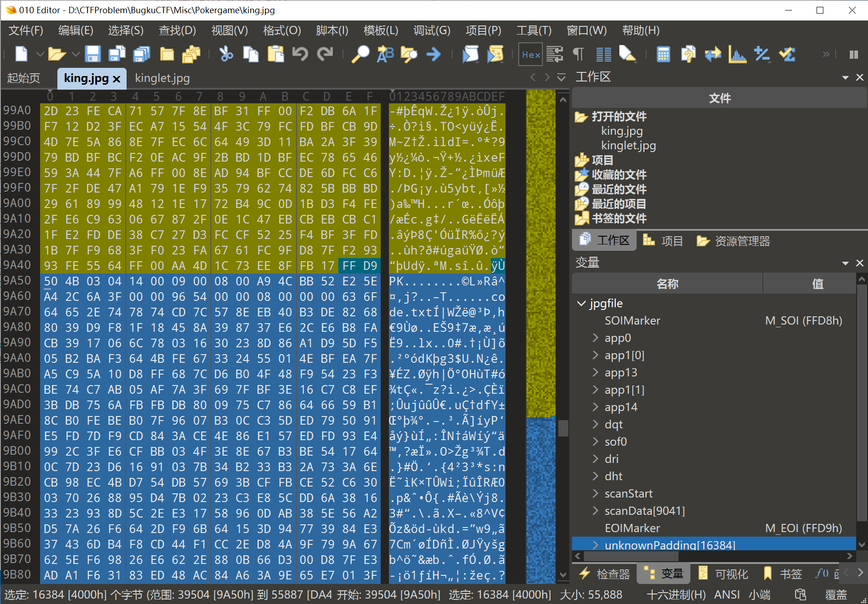
Task: Toggle overwrite mode in status bar
Action: [x=836, y=594]
